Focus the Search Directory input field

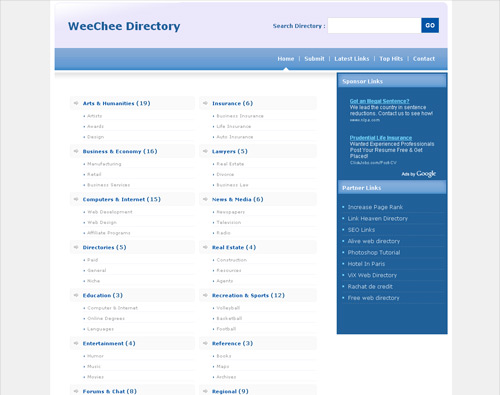tap(374, 25)
